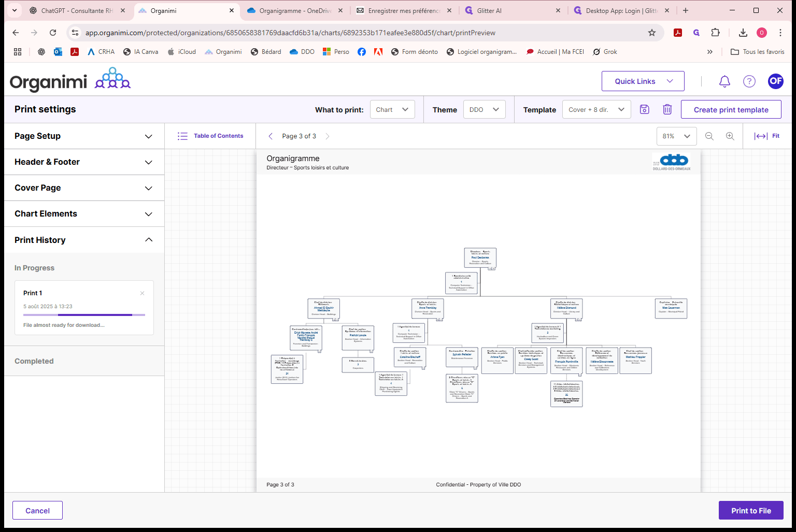The width and height of the screenshot is (796, 532).
Task: Expand the Cover Page section
Action: [x=84, y=188]
